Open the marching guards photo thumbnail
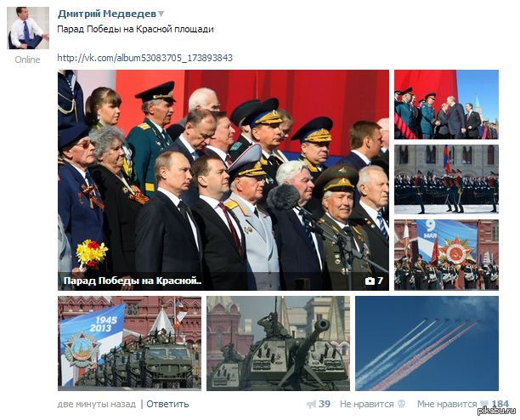 point(446,179)
